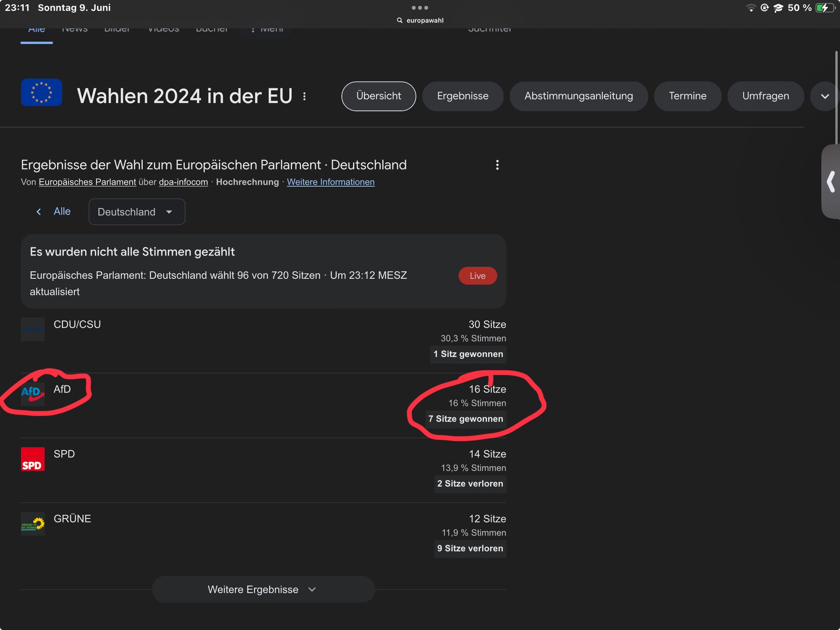Viewport: 840px width, 630px height.
Task: Open options menu for Ergebnisse Deutschland card
Action: (497, 165)
